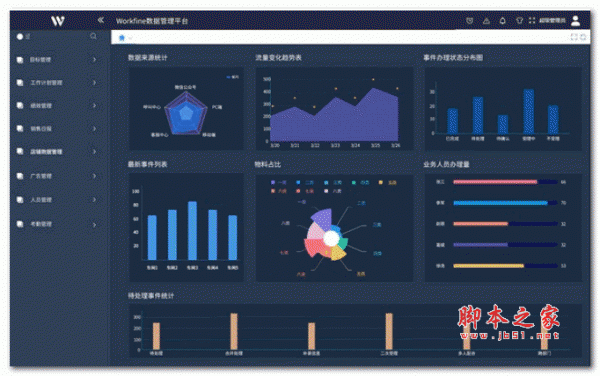
Task: Expand the 绩效管理 chevron
Action: (94, 105)
